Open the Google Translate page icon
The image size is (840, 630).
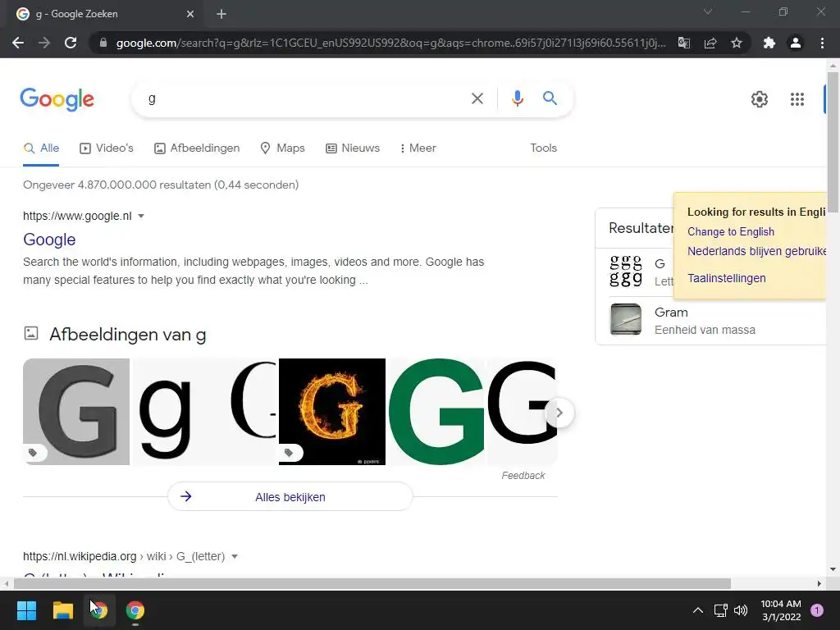(684, 43)
